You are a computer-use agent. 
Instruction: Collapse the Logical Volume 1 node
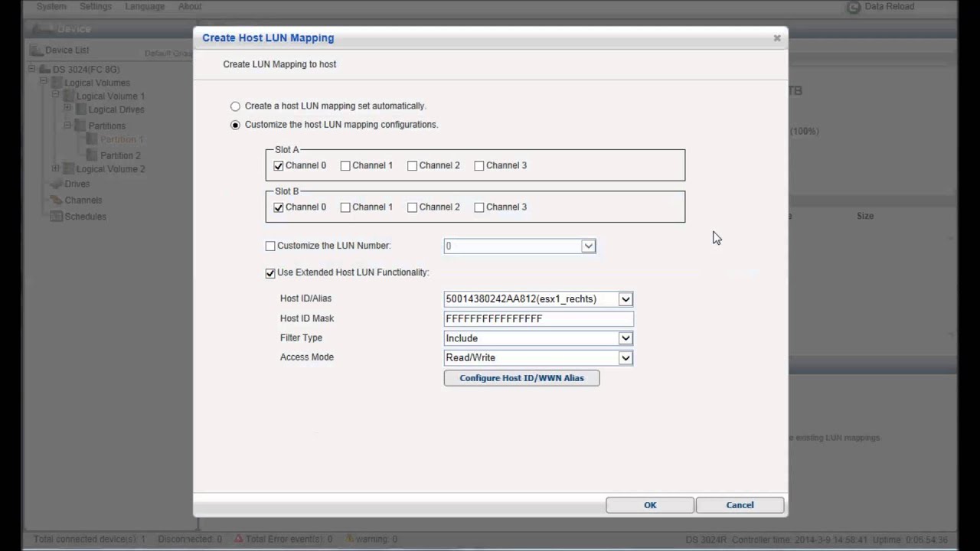click(x=55, y=96)
